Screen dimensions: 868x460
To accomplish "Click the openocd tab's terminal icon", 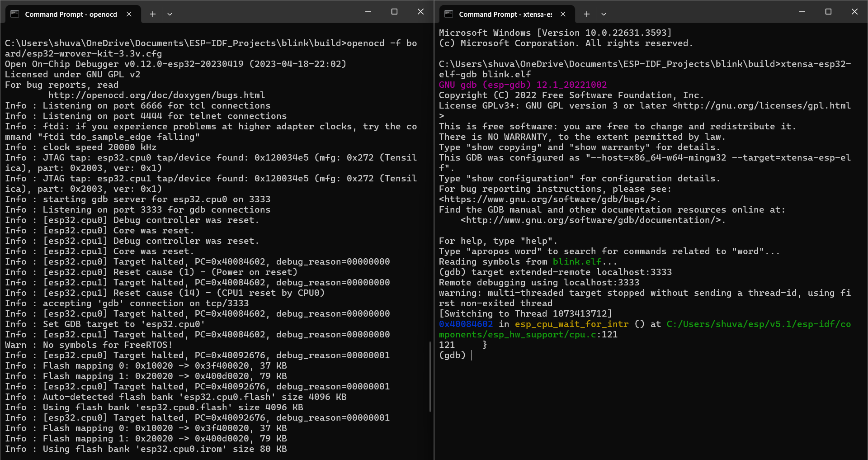I will tap(15, 14).
